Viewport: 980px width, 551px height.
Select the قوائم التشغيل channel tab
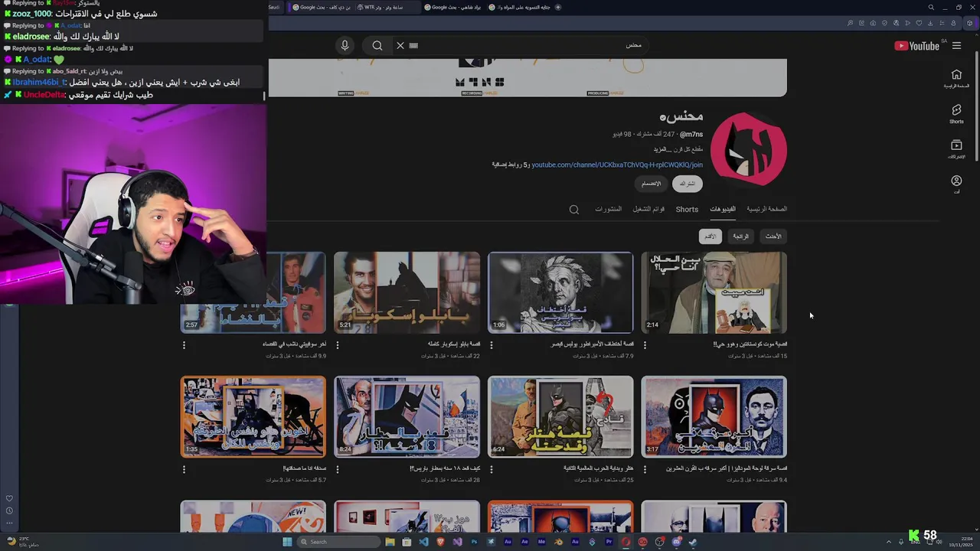coord(648,209)
